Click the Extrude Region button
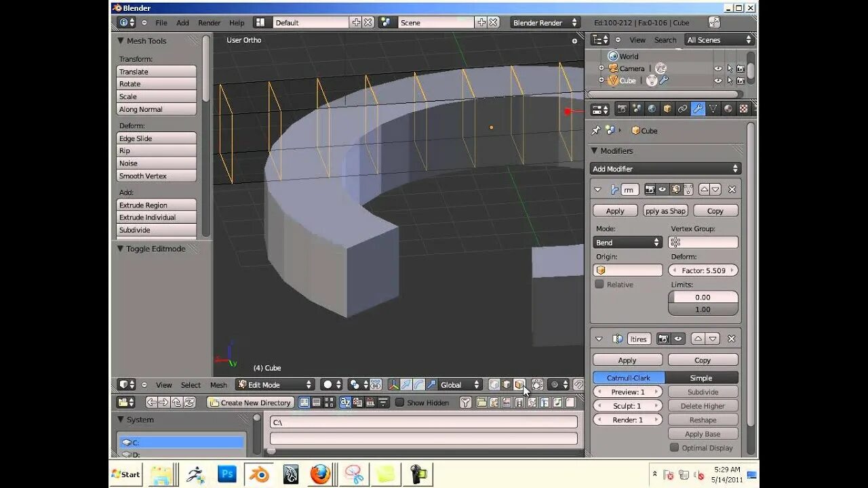 pyautogui.click(x=157, y=205)
